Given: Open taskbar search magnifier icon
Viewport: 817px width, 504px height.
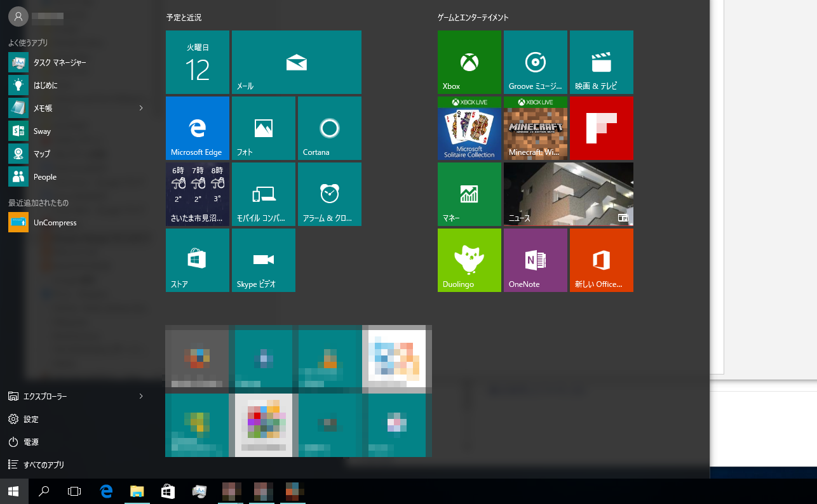Looking at the screenshot, I should point(44,491).
